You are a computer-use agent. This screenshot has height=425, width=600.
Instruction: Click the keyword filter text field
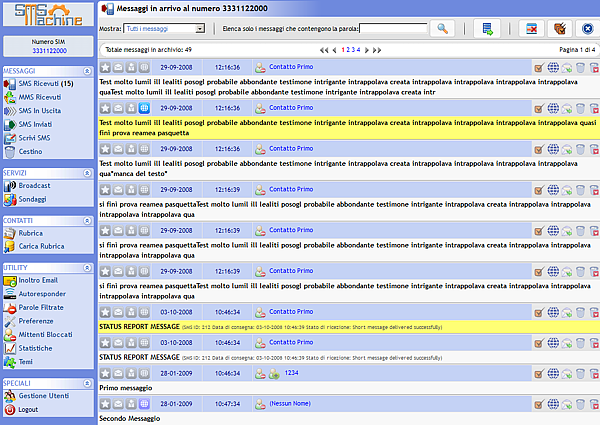coord(393,28)
